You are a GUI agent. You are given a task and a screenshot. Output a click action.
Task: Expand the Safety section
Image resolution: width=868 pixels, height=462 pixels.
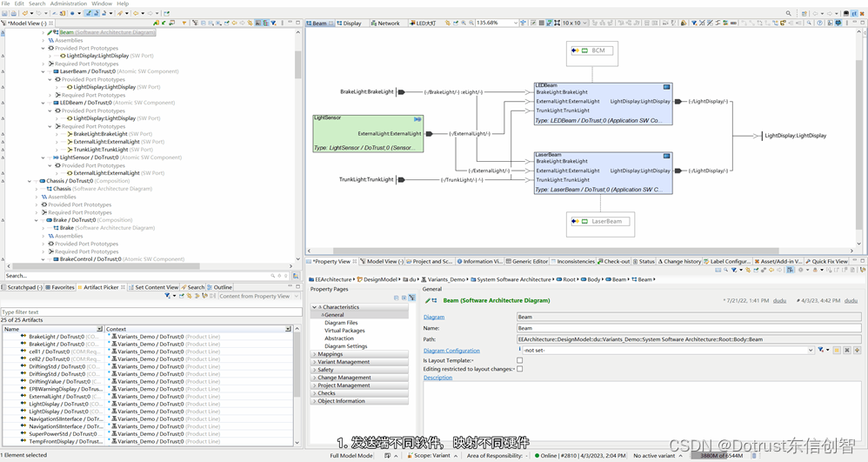tap(315, 370)
